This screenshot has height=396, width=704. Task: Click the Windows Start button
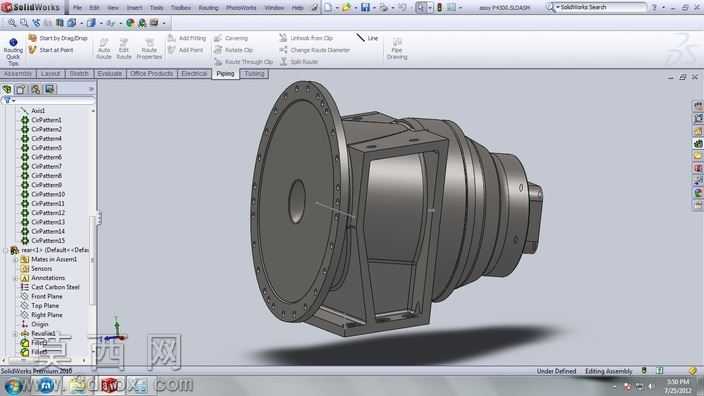click(x=13, y=386)
